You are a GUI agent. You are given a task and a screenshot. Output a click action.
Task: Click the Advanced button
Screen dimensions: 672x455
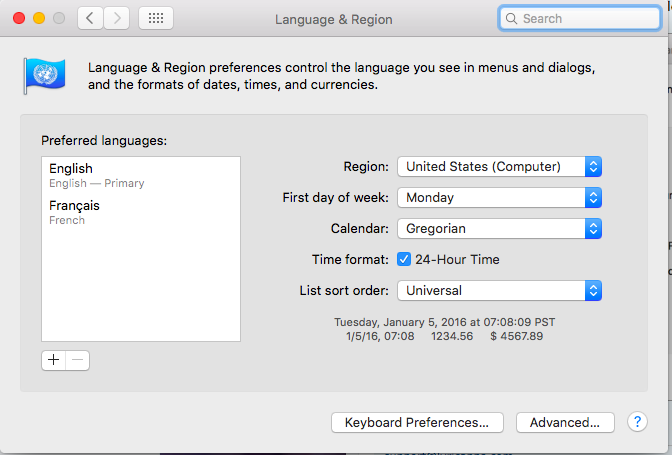[x=564, y=422]
